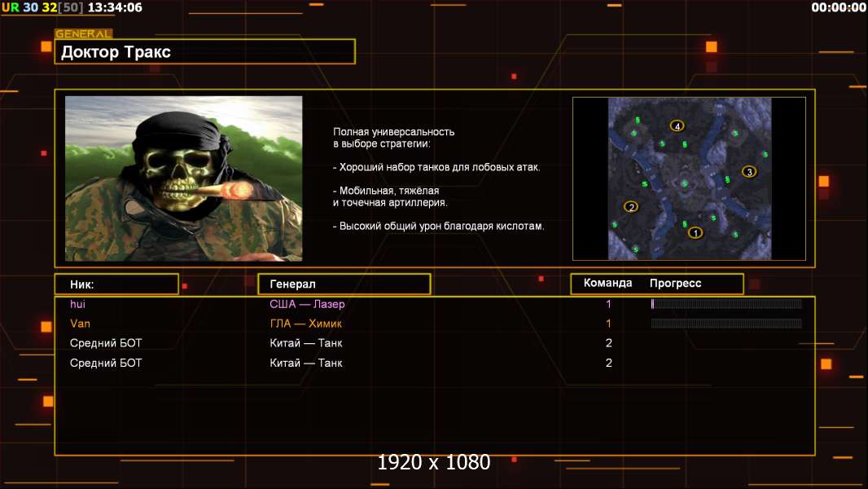868x489 pixels.
Task: Click the skull-faced general portrait
Action: [184, 178]
